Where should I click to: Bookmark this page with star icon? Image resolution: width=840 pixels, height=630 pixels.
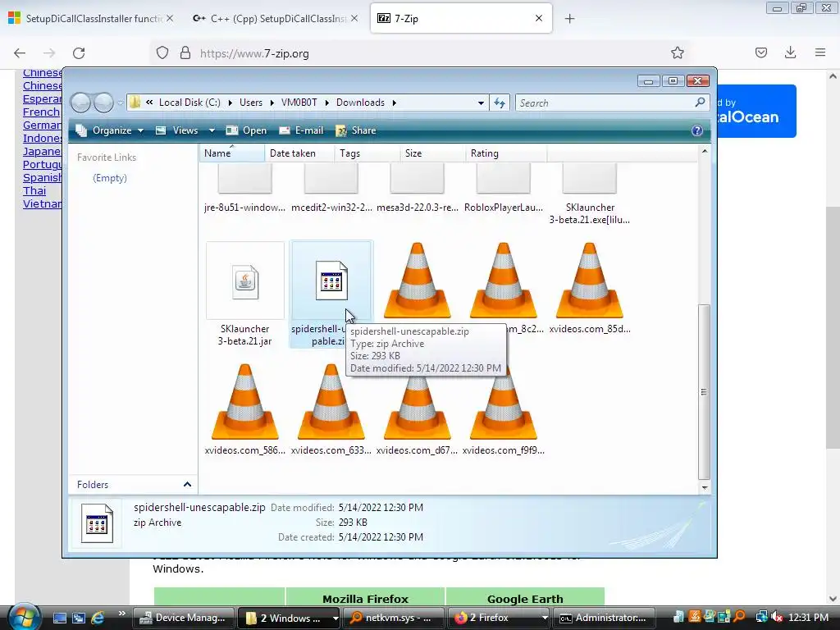677,52
